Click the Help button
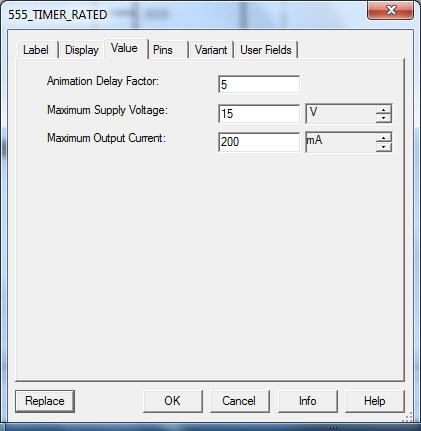Viewport: 421px width, 431px height. [x=375, y=401]
